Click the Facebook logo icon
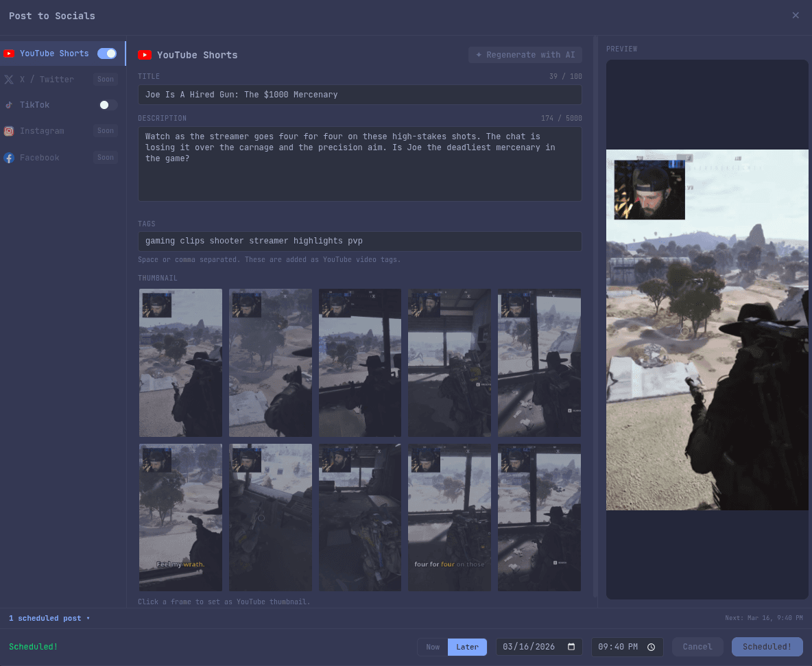Image resolution: width=812 pixels, height=666 pixels. 9,158
